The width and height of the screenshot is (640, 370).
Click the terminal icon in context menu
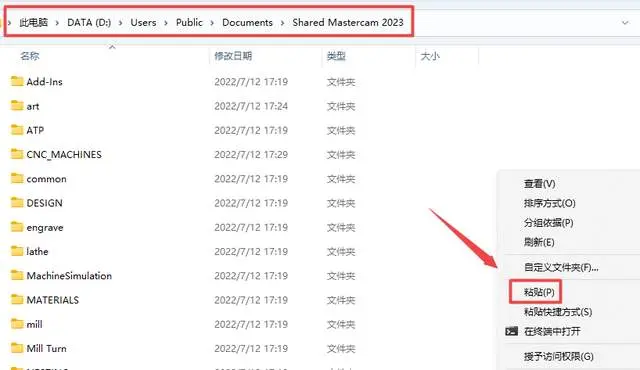pyautogui.click(x=511, y=331)
